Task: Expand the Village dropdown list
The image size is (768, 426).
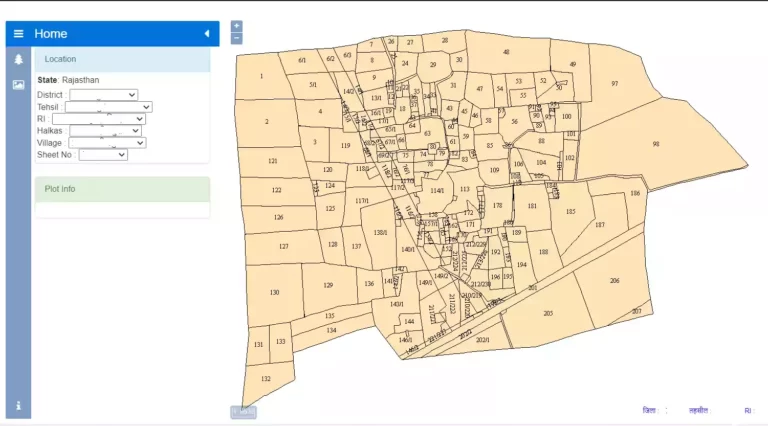Action: click(x=107, y=143)
